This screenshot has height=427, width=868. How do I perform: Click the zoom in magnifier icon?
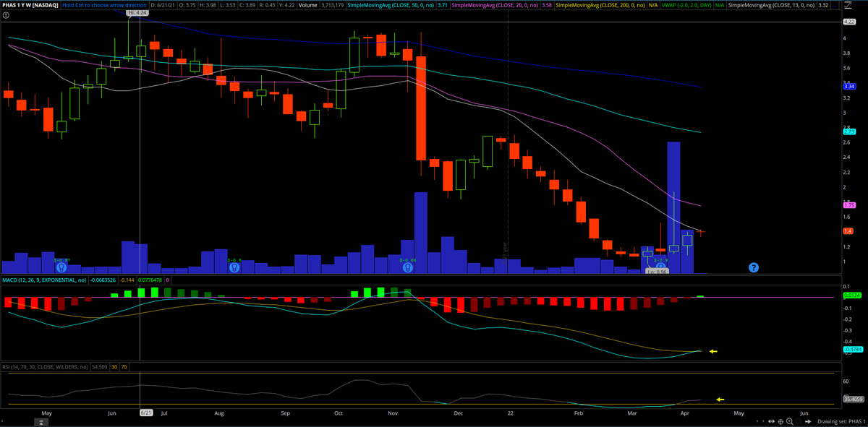click(x=790, y=421)
